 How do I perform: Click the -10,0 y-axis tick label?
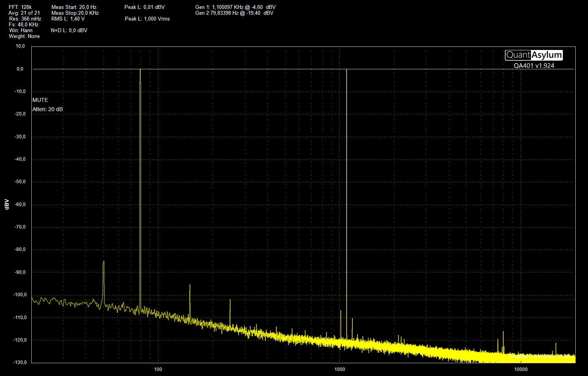[x=20, y=91]
